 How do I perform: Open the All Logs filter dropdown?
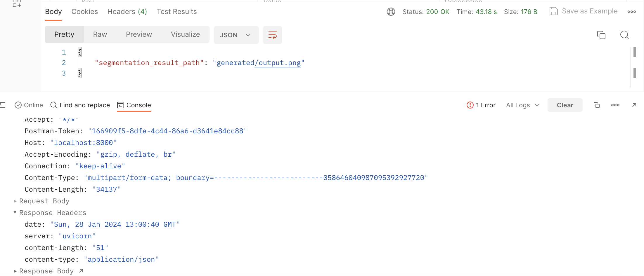point(522,105)
